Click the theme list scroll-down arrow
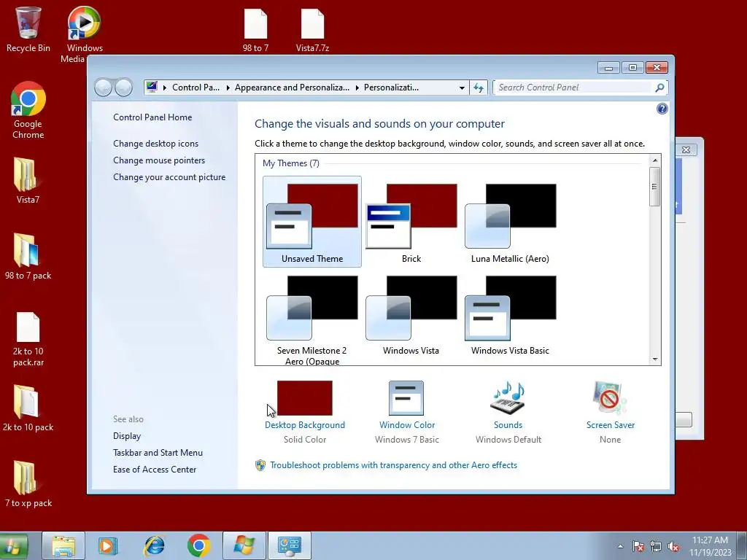 pos(655,359)
